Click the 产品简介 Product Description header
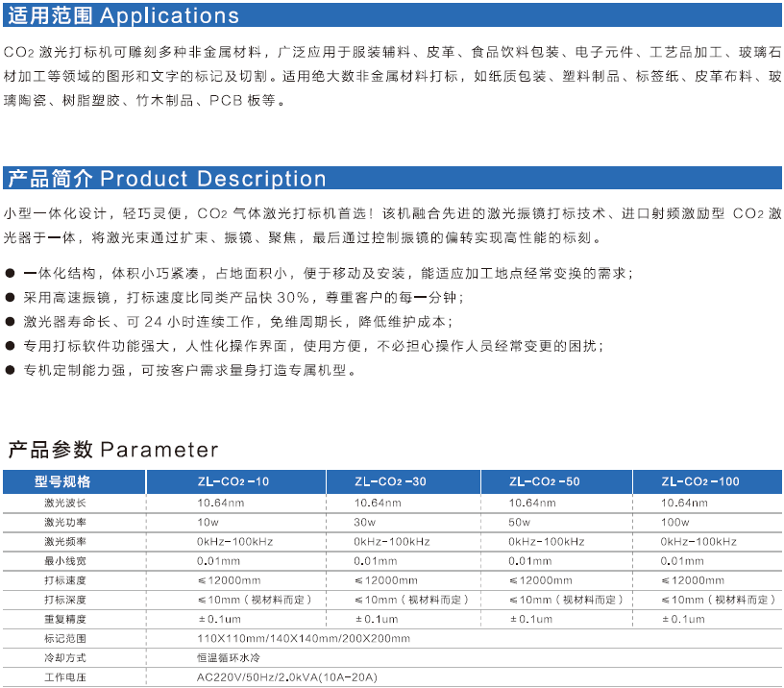 [x=166, y=179]
